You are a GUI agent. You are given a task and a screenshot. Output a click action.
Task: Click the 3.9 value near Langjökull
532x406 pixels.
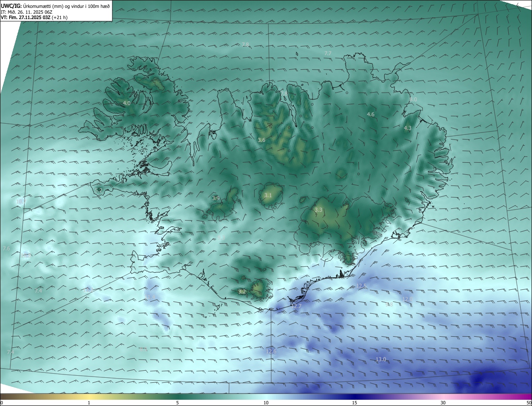(x=216, y=198)
